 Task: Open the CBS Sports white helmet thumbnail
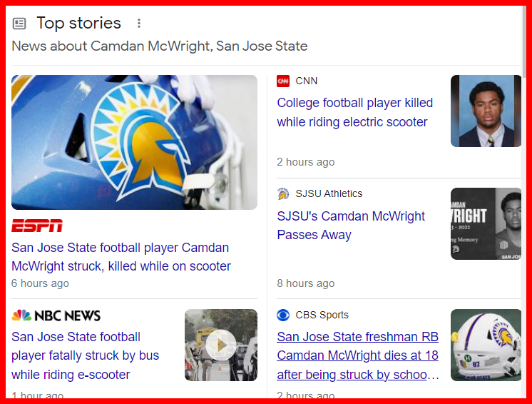click(486, 345)
